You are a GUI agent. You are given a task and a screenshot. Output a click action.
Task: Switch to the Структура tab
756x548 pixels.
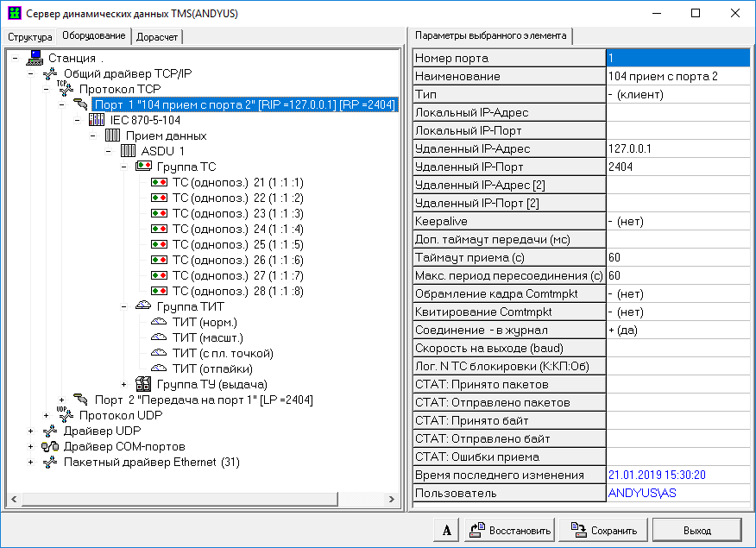pyautogui.click(x=30, y=37)
